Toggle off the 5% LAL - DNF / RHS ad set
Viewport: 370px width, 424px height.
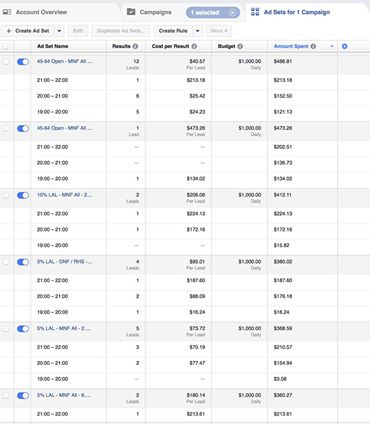coord(23,262)
